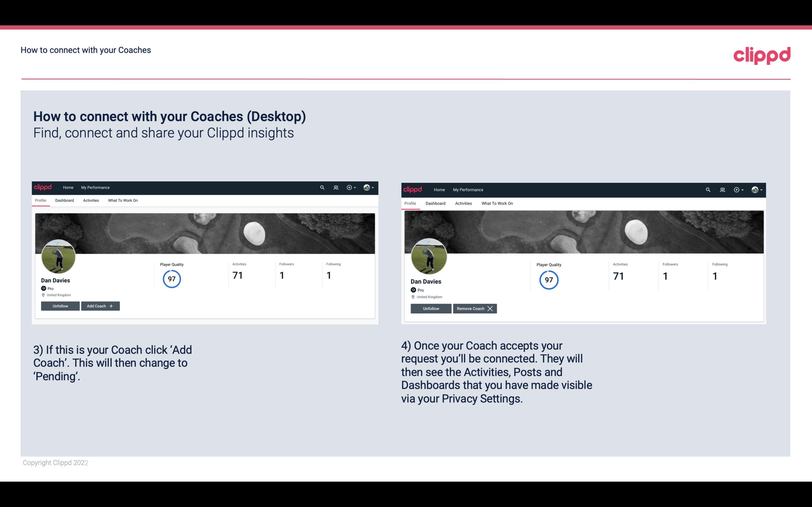812x507 pixels.
Task: Click Unfollow toggle on left panel
Action: pyautogui.click(x=61, y=306)
